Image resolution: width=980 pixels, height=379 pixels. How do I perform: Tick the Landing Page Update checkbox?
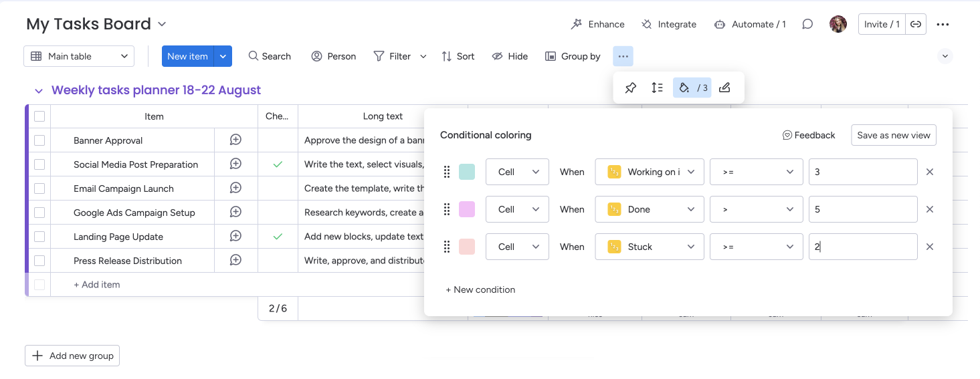click(39, 237)
